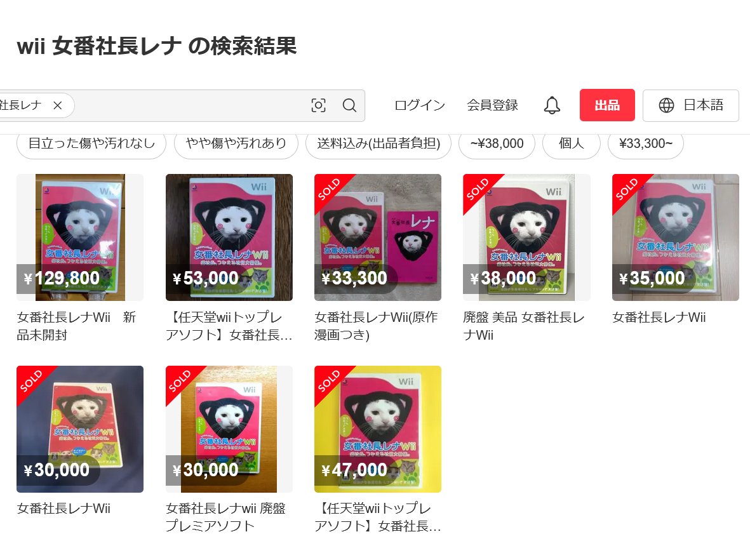Click the globe language icon
The width and height of the screenshot is (750, 560).
(666, 105)
